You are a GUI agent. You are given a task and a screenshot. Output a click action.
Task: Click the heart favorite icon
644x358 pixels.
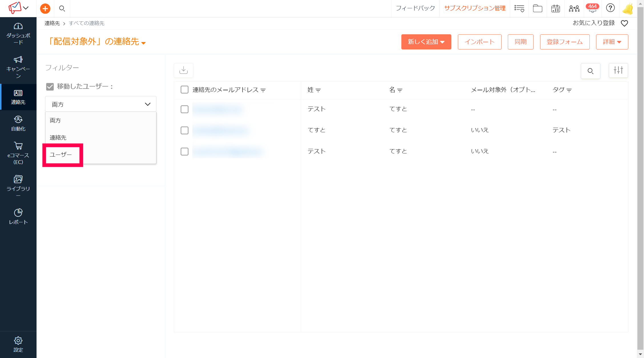624,23
